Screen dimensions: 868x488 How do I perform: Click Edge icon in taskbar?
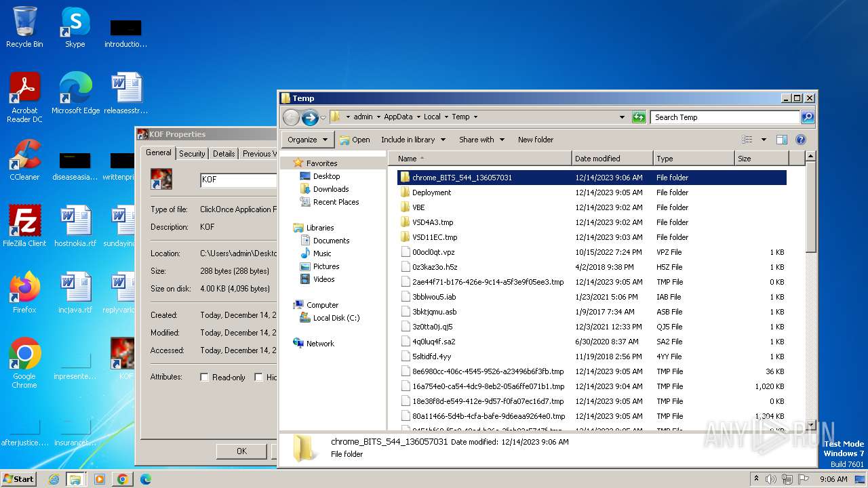tap(146, 479)
